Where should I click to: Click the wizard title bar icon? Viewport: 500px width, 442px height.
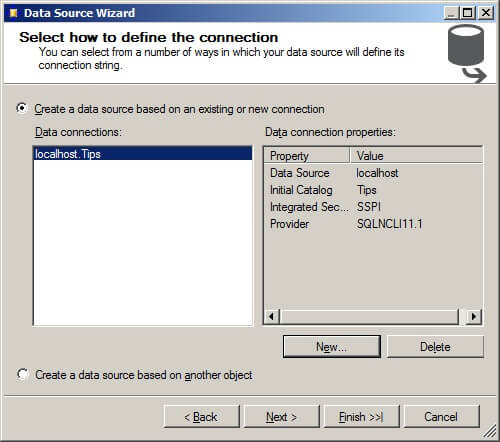click(x=13, y=13)
